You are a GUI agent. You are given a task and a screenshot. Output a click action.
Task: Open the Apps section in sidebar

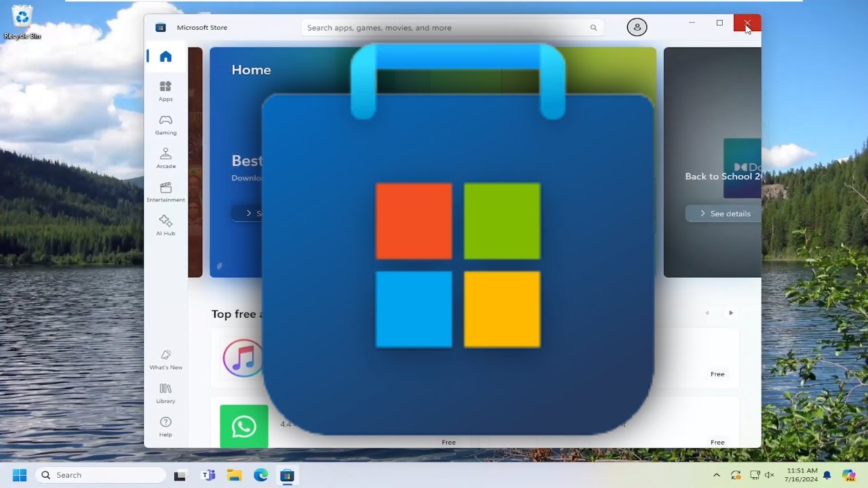[165, 91]
